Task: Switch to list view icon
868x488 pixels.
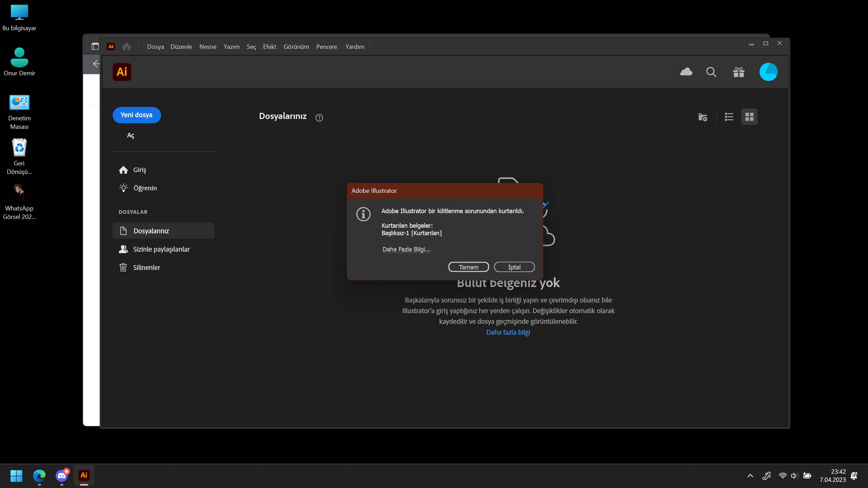Action: pos(729,117)
